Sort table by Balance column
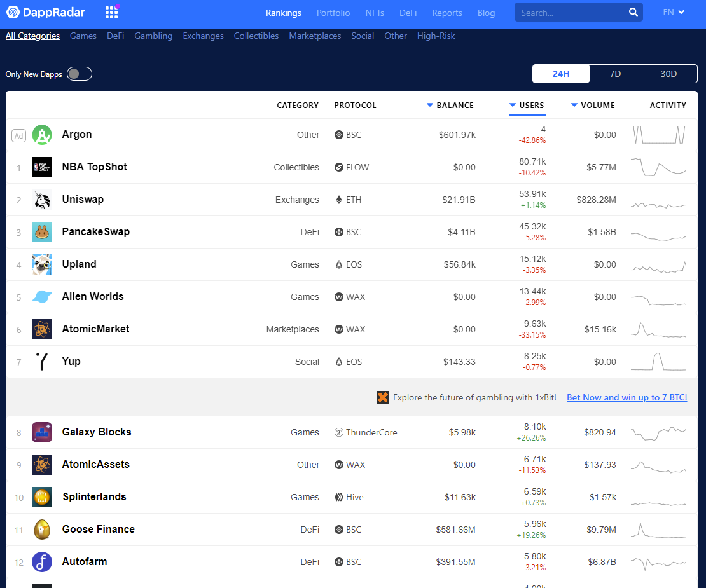Viewport: 706px width, 588px height. [450, 106]
